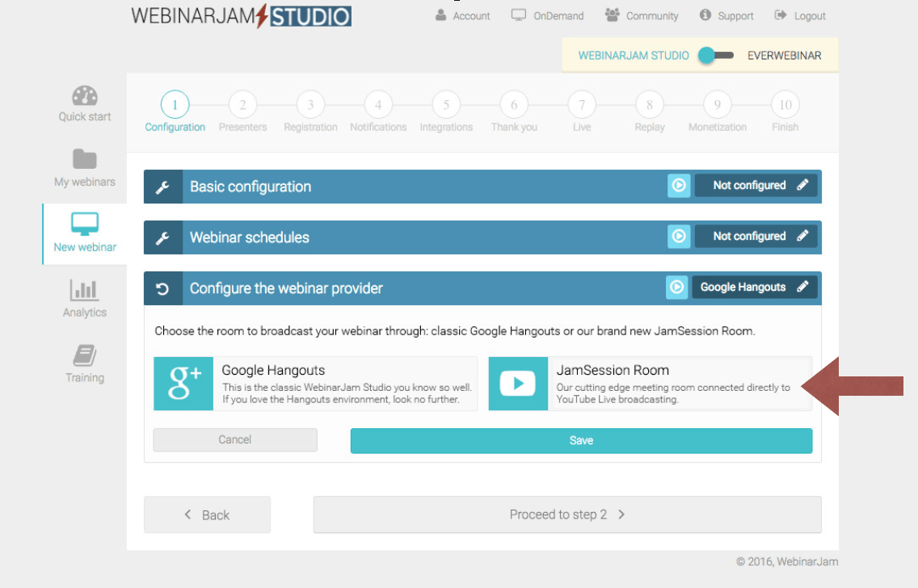
Task: Click the webinar provider reset arrow icon
Action: pos(162,289)
